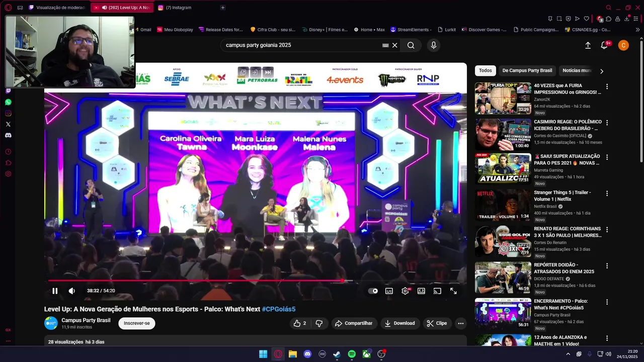
Task: Open Opera tab search magnifier
Action: [x=608, y=8]
